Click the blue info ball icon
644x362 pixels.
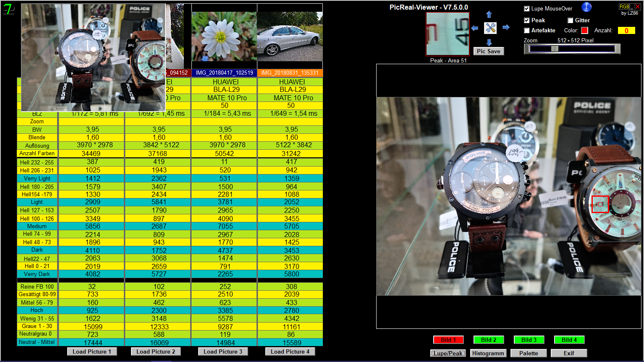click(x=586, y=7)
